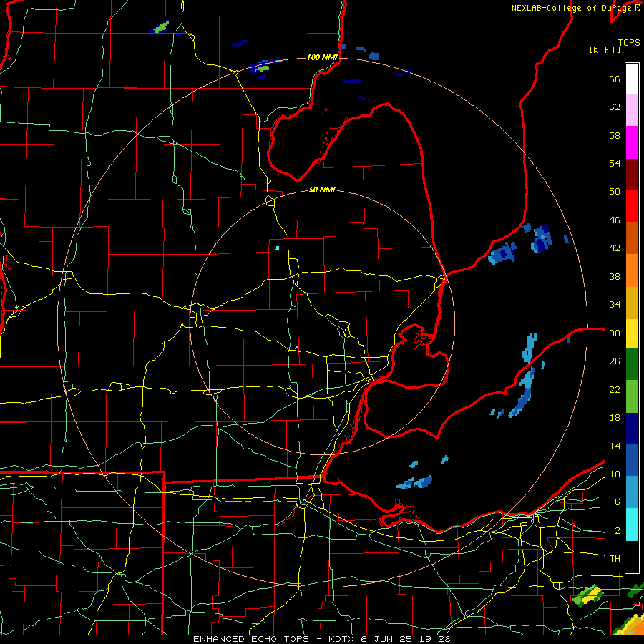This screenshot has height=644, width=644.
Task: Click the '14' legend value
Action: point(615,446)
